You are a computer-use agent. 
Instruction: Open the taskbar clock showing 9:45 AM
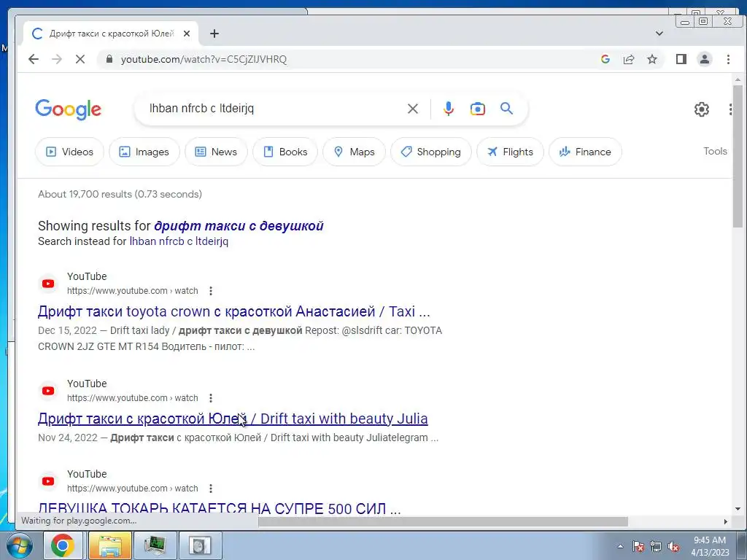[710, 546]
